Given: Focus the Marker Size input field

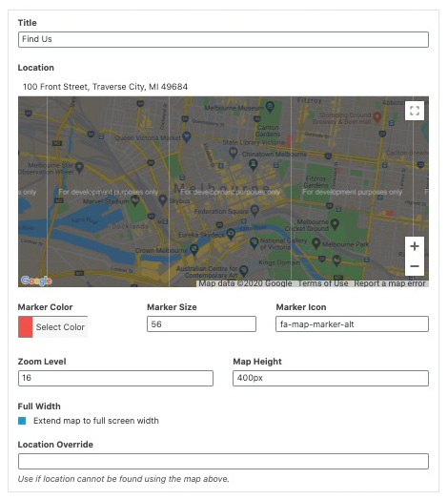Looking at the screenshot, I should (201, 324).
